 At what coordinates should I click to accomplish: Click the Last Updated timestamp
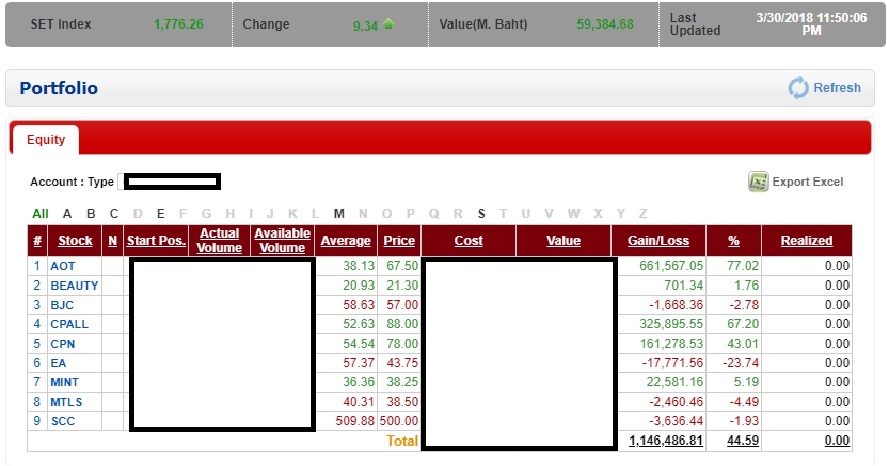pyautogui.click(x=812, y=24)
